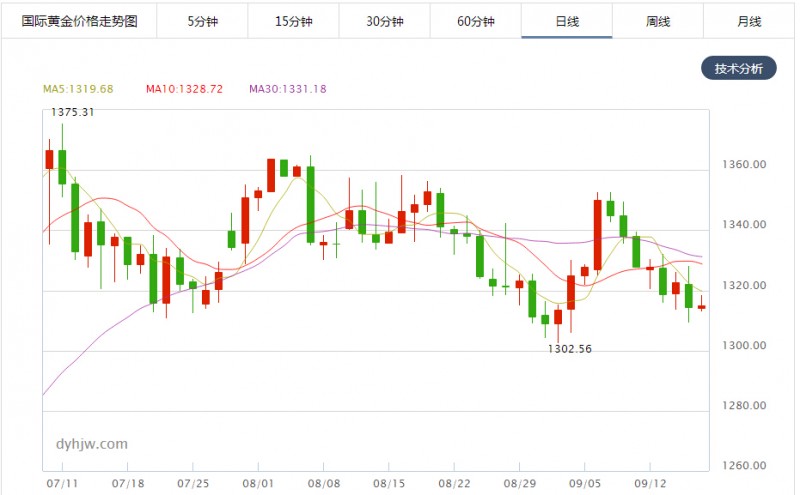Click the 1360.00 price axis label
800x495 pixels.
pos(744,164)
